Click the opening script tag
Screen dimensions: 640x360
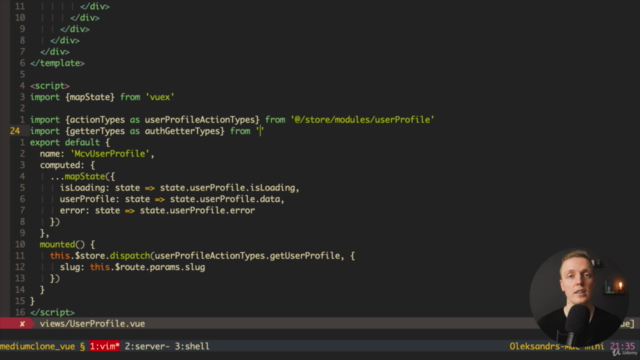(50, 86)
